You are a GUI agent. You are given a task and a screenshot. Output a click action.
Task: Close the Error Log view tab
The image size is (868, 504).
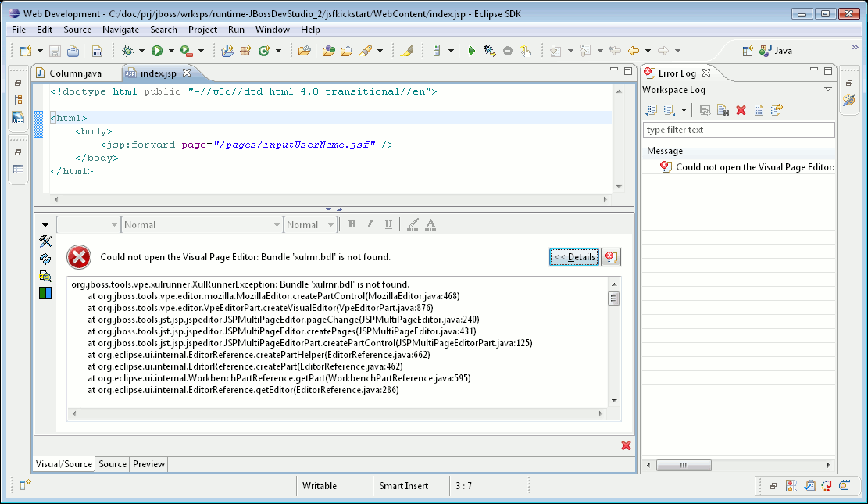pyautogui.click(x=705, y=73)
